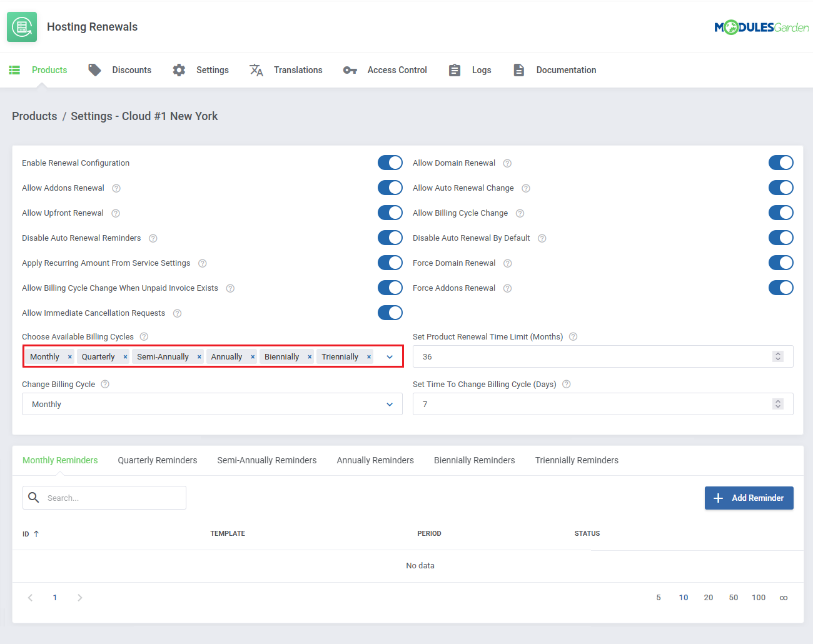Click the Discounts tag icon
The height and width of the screenshot is (644, 813).
[94, 70]
